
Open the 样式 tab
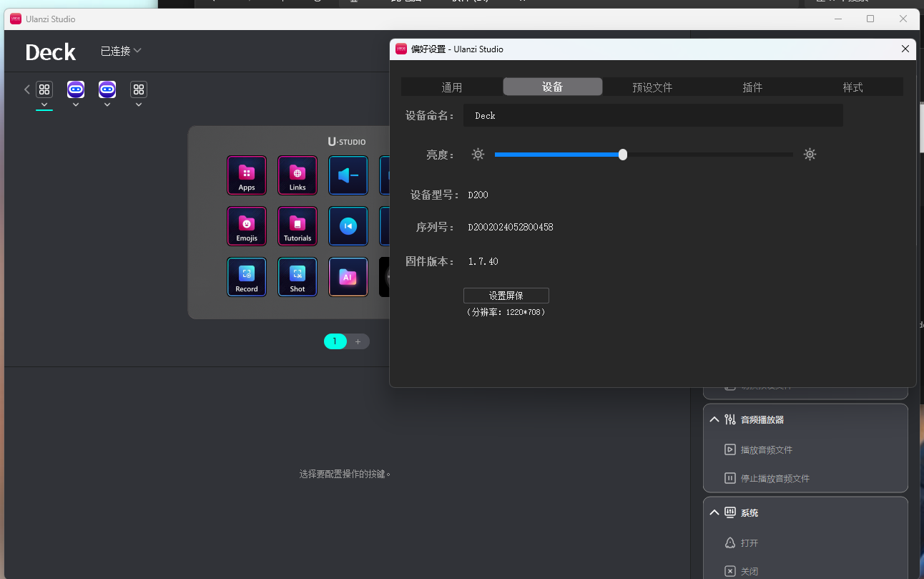click(x=852, y=87)
